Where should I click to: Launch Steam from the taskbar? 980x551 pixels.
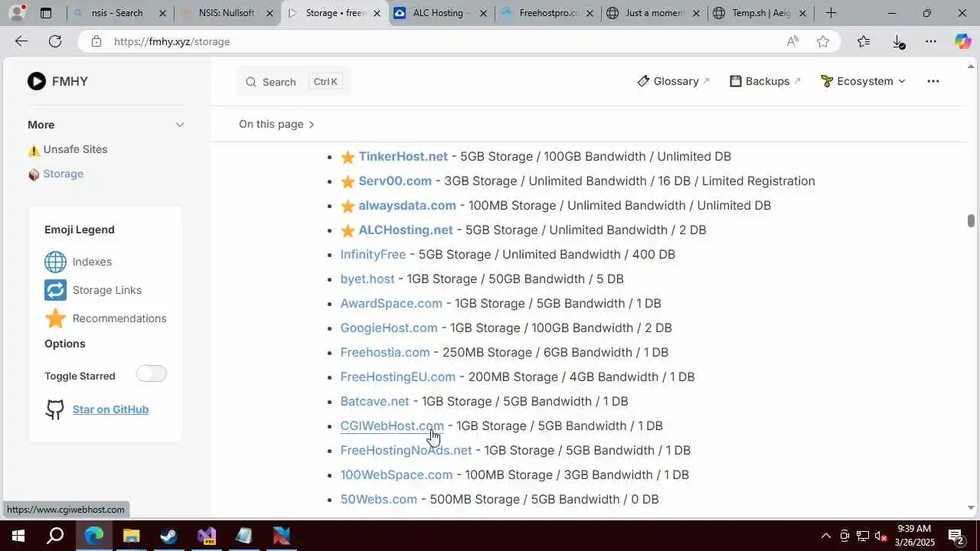(168, 536)
